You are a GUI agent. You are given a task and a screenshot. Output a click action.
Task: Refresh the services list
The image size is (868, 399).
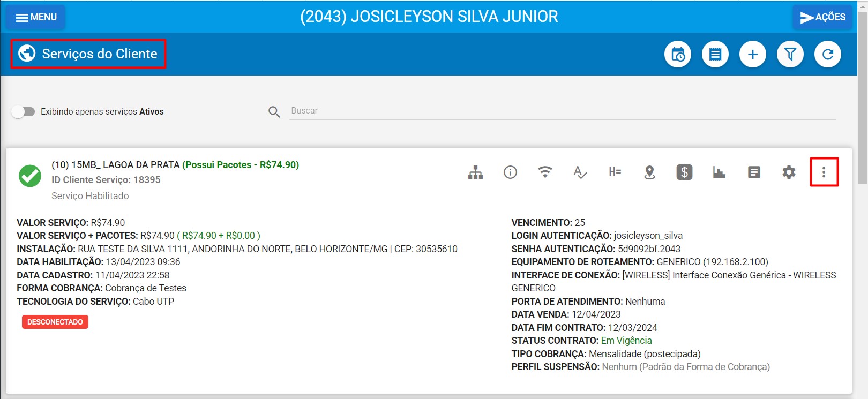[828, 55]
